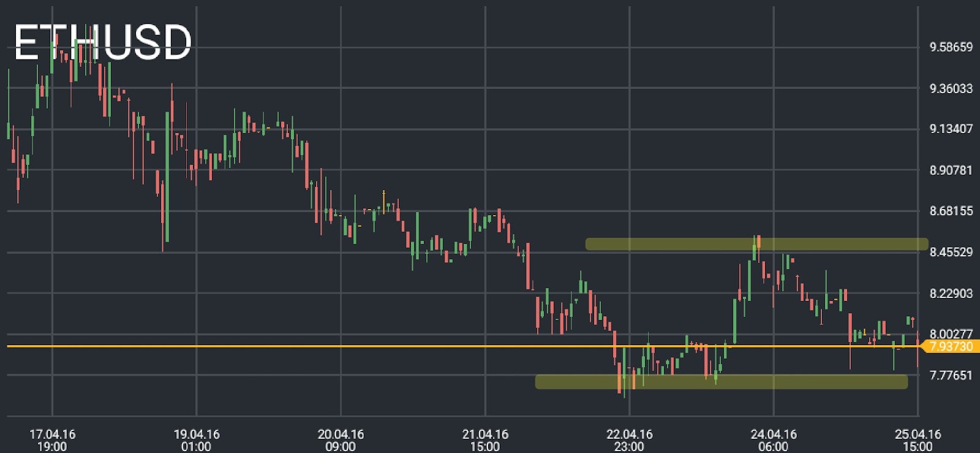The width and height of the screenshot is (980, 453).
Task: Select the upper olive resistance zone rectangle
Action: click(x=756, y=244)
